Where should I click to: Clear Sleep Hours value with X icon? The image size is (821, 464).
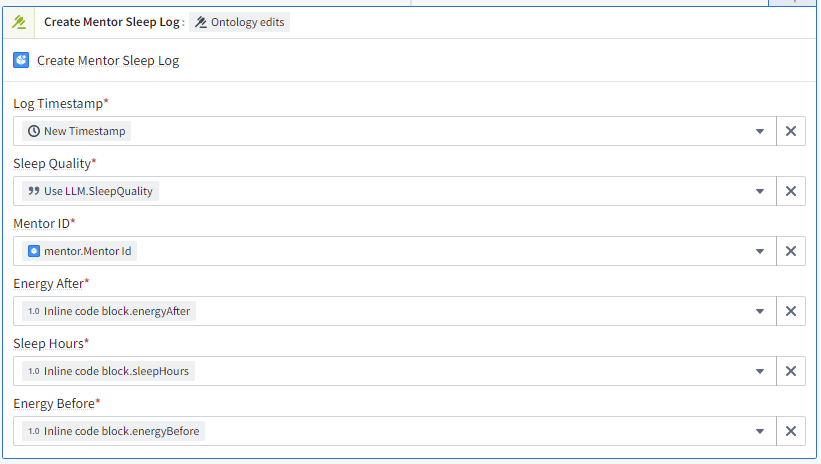point(790,371)
